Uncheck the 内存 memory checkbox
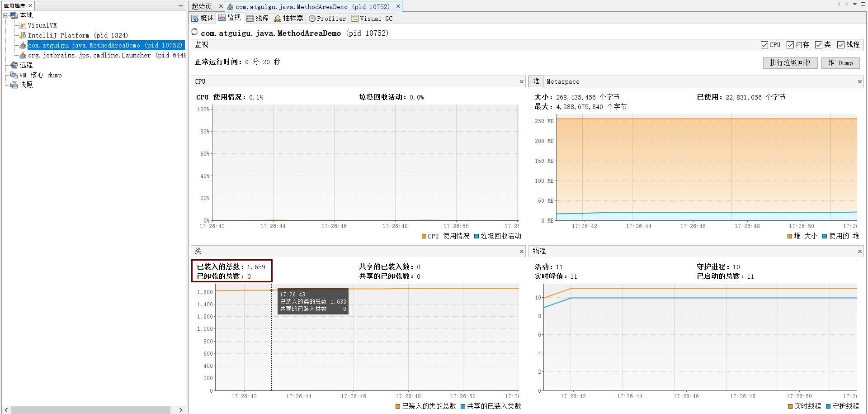Viewport: 868px width, 414px height. click(x=790, y=45)
